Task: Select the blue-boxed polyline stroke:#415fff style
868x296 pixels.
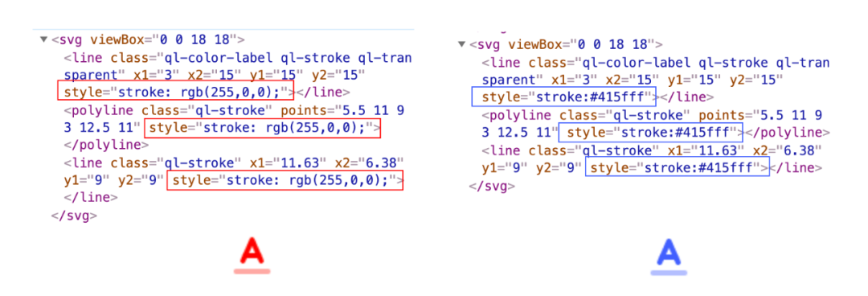Action: (x=651, y=133)
